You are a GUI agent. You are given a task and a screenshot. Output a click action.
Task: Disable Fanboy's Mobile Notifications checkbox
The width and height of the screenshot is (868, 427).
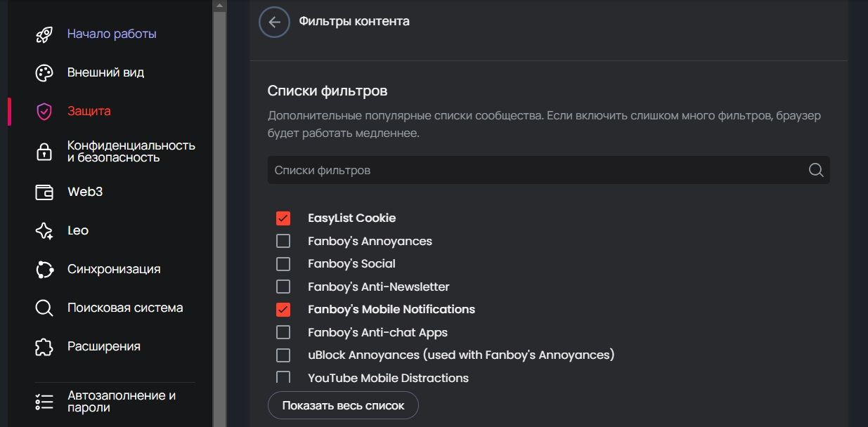[283, 310]
